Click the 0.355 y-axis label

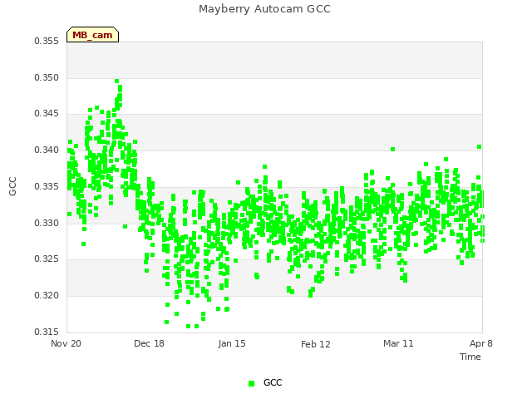tap(47, 41)
